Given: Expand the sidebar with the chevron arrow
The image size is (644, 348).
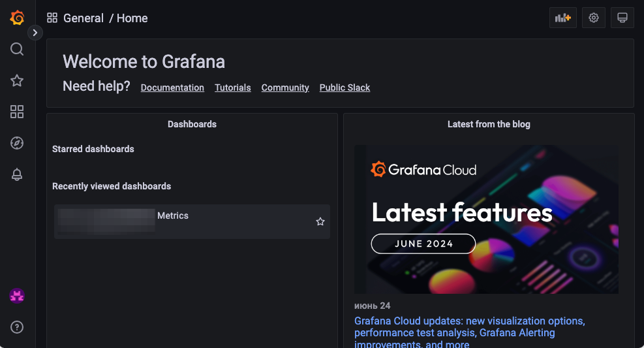Looking at the screenshot, I should pos(35,33).
